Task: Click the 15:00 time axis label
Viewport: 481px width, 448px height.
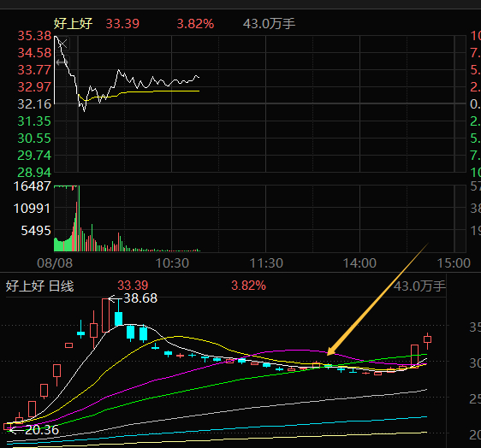Action: 454,263
